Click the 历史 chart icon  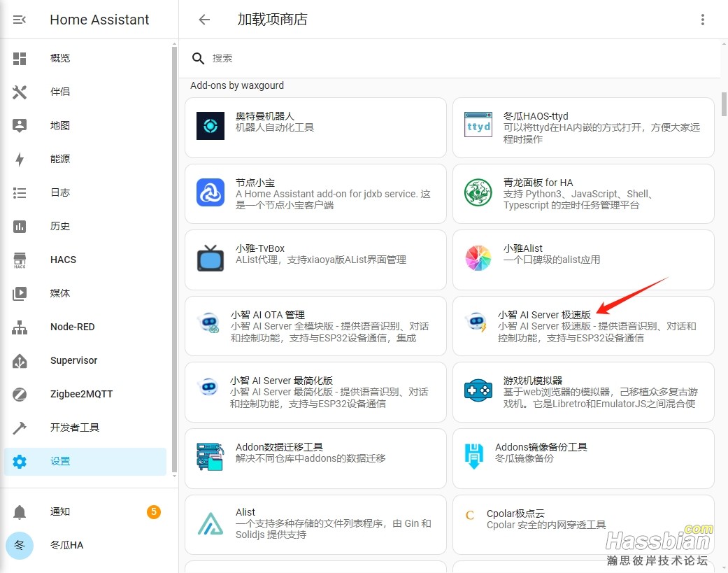pyautogui.click(x=20, y=226)
